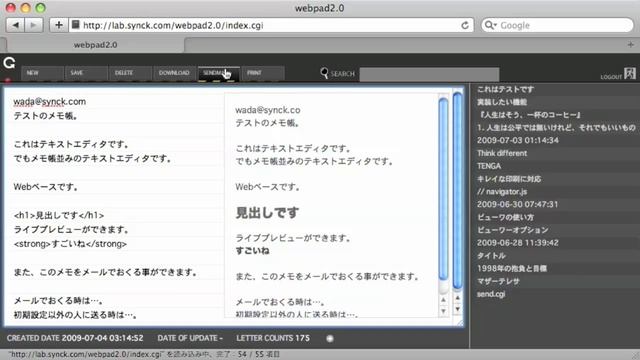Image resolution: width=640 pixels, height=360 pixels.
Task: Click the Webベースです。 line in the editor
Action: pyautogui.click(x=46, y=187)
